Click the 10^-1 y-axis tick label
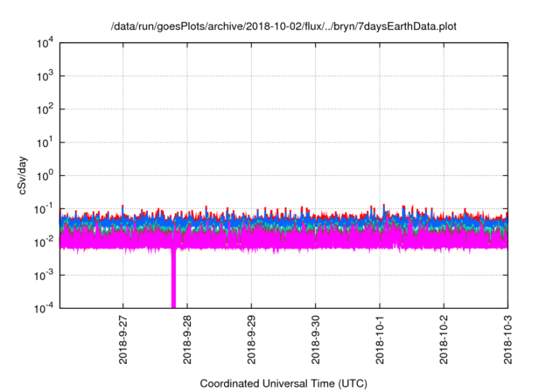Image resolution: width=560 pixels, height=392 pixels. pyautogui.click(x=44, y=209)
